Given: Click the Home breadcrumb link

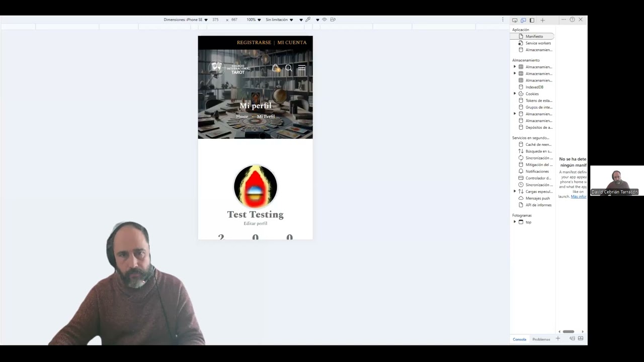Looking at the screenshot, I should point(242,117).
